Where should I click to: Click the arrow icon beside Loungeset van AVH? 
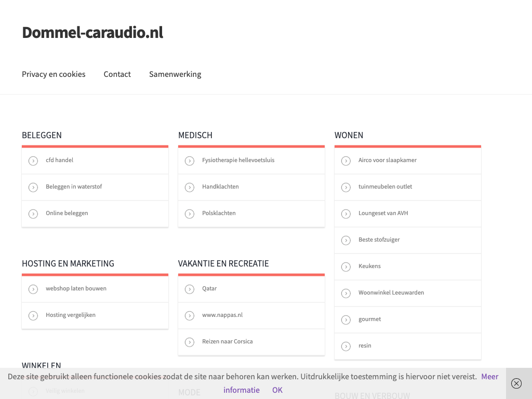coord(346,214)
